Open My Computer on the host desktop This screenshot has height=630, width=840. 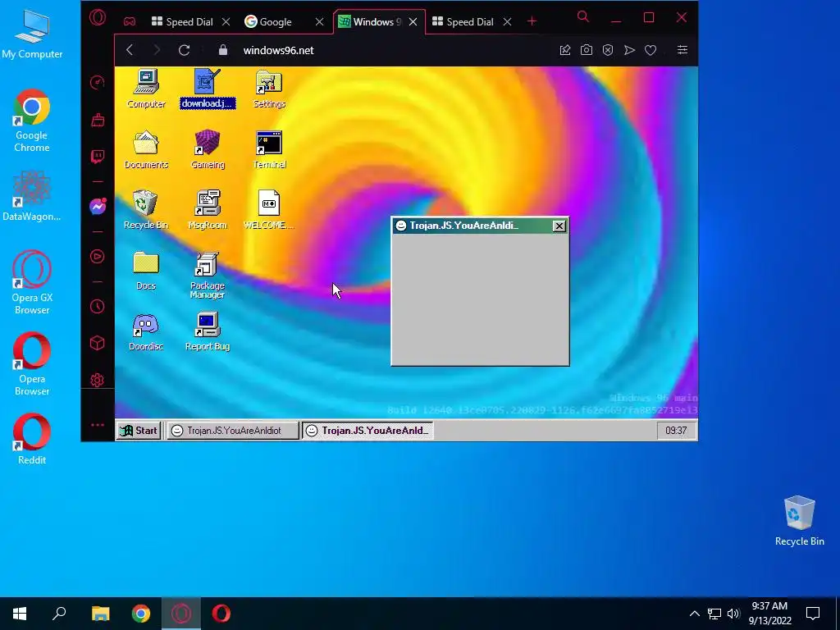pos(32,34)
